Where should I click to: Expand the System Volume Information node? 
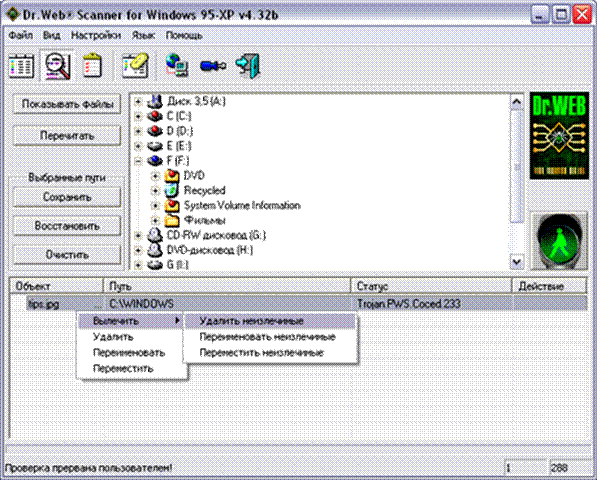tap(155, 206)
